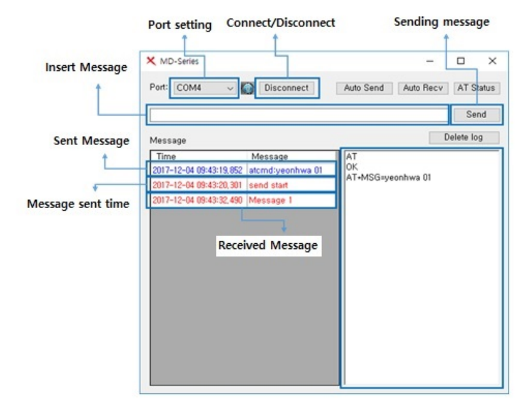The height and width of the screenshot is (413, 532).
Task: Maximize the MD-Series window
Action: point(460,61)
